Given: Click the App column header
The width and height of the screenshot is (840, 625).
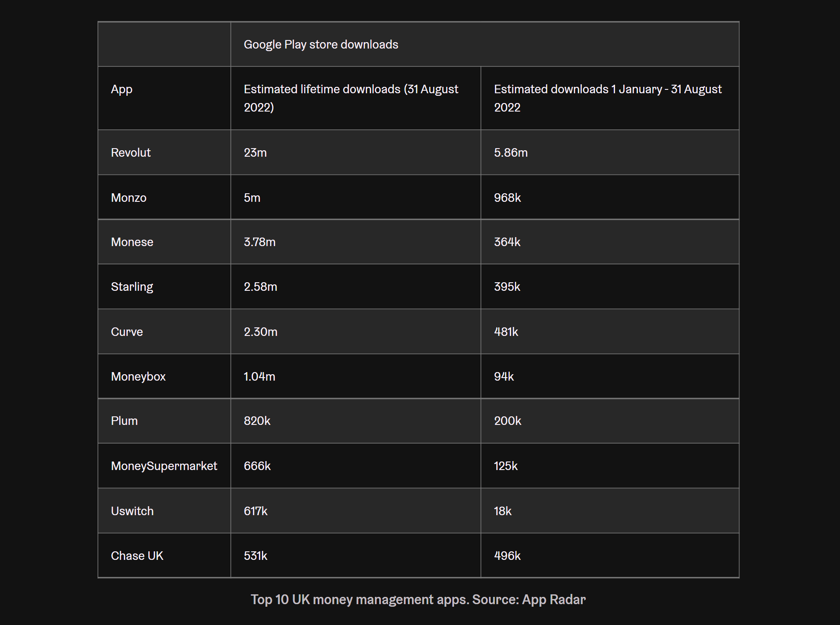Looking at the screenshot, I should [122, 89].
